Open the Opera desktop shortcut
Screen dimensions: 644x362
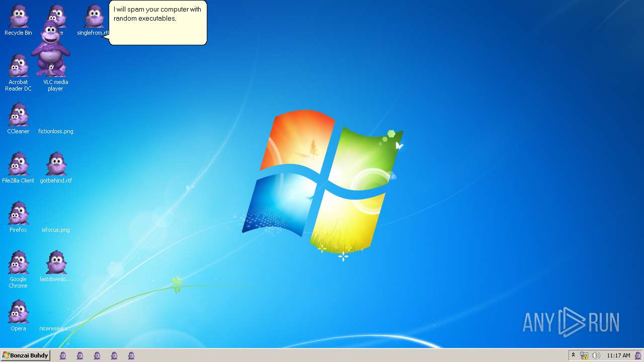[x=18, y=316]
